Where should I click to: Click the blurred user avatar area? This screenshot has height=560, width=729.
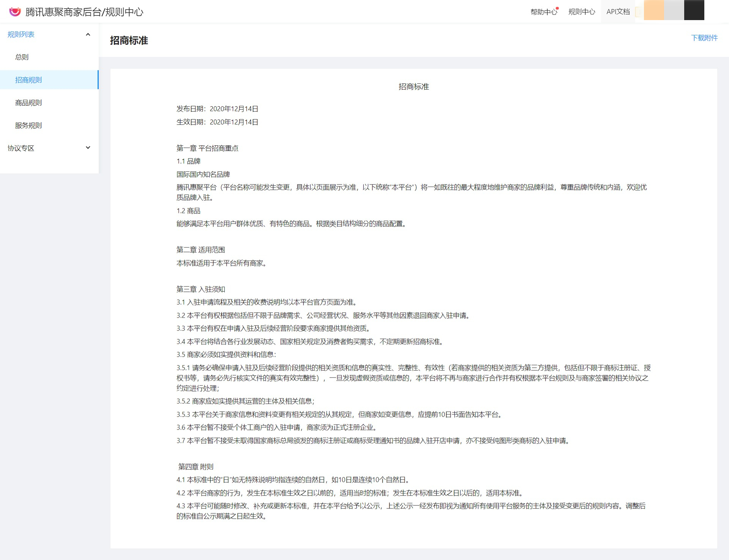(674, 10)
